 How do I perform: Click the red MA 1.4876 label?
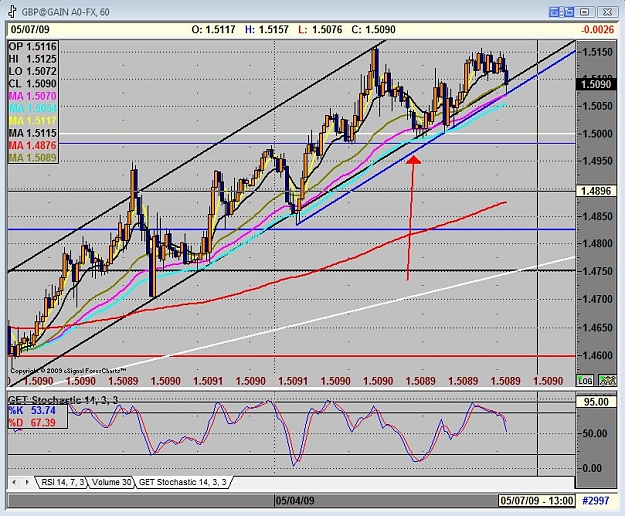33,145
